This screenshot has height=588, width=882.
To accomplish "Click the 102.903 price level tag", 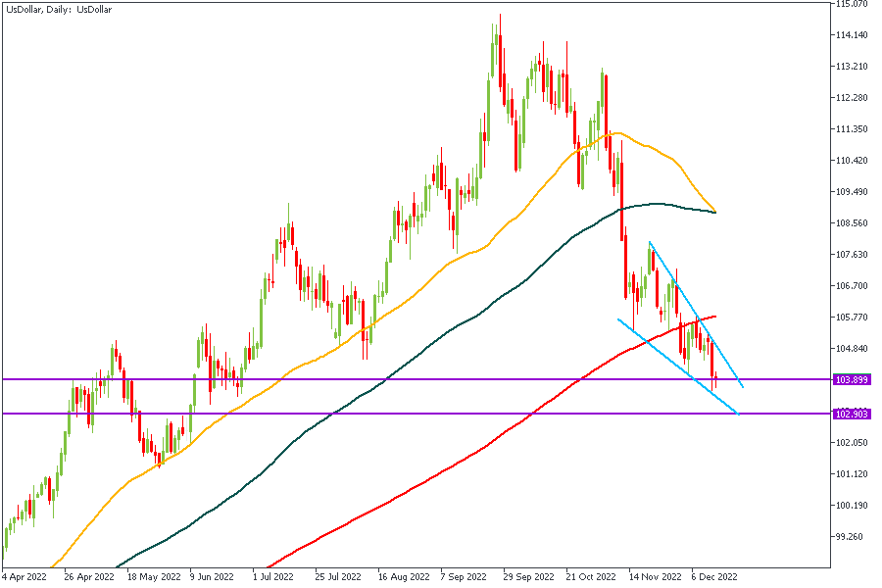I will pyautogui.click(x=852, y=414).
